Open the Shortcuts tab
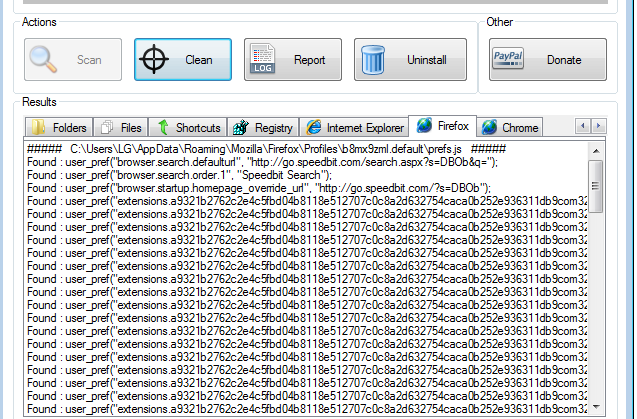 188,127
